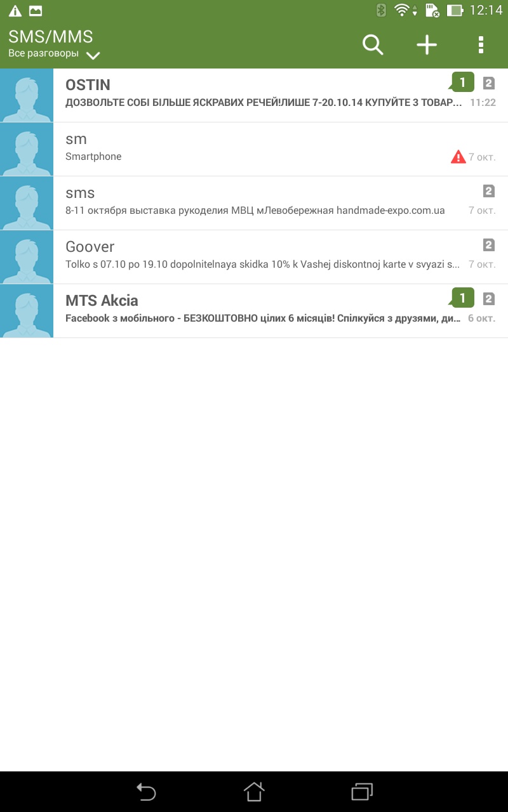This screenshot has width=508, height=812.
Task: Tap SIM 2 indicator on Goover conversation
Action: click(x=488, y=245)
